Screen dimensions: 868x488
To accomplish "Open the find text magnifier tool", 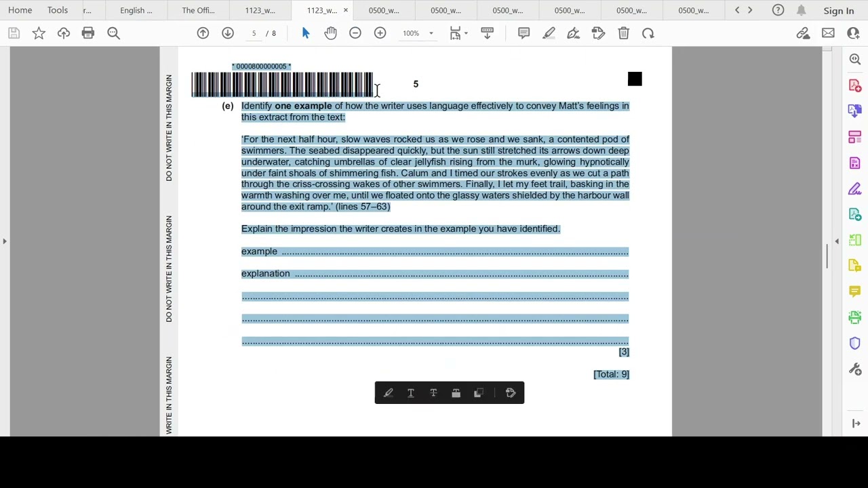I will tap(113, 33).
